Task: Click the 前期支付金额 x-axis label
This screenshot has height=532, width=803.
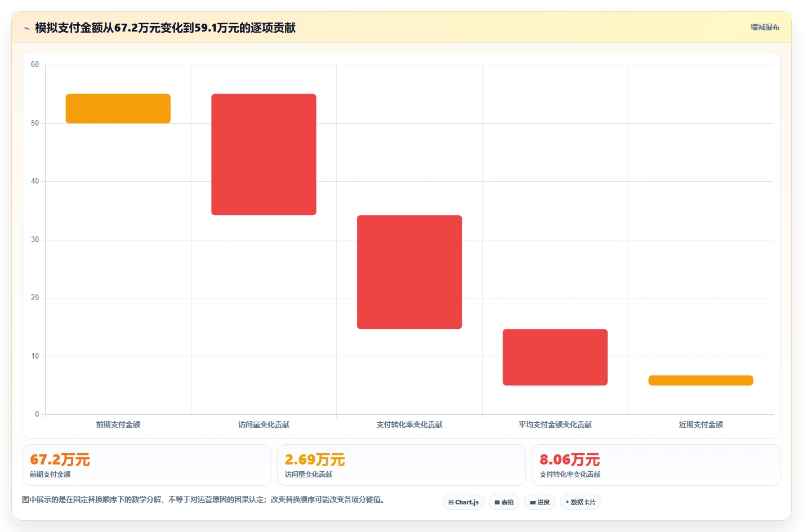Action: click(118, 424)
